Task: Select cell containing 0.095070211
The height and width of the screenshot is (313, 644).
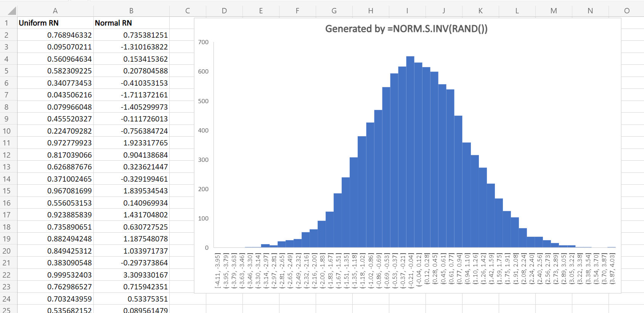Action: coord(55,47)
